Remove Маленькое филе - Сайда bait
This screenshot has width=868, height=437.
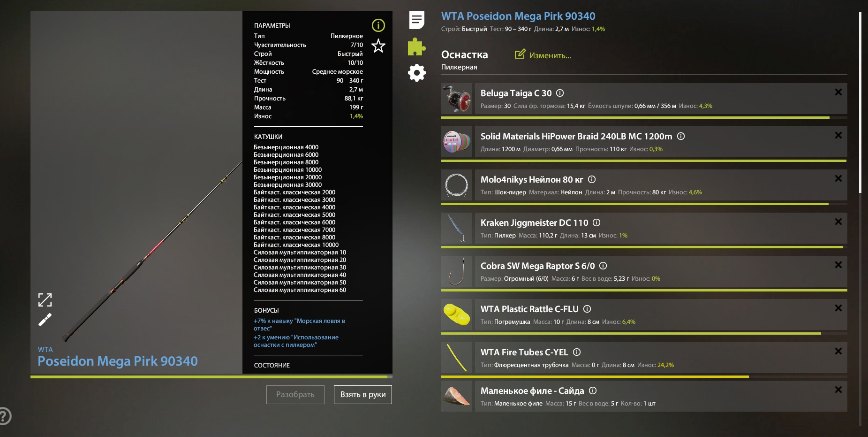(838, 390)
